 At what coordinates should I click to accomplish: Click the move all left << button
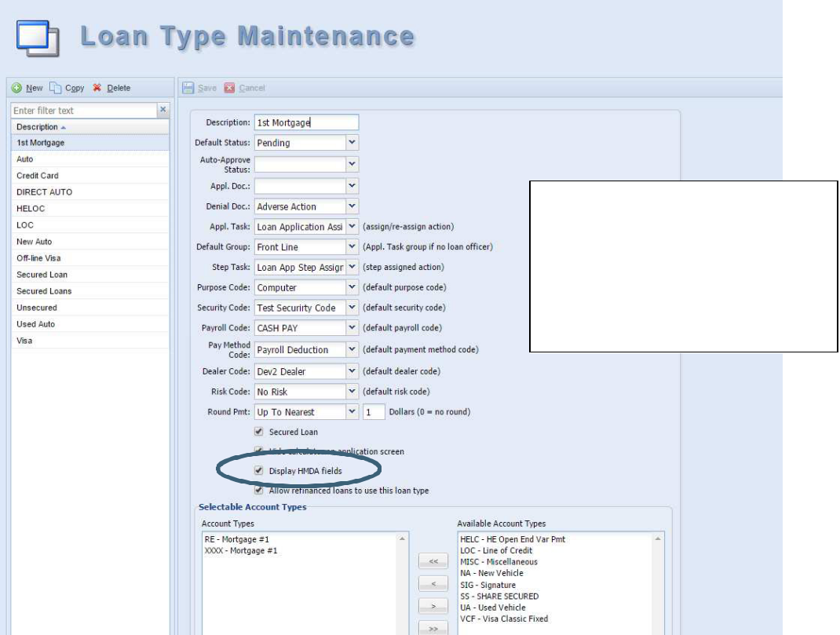click(433, 561)
